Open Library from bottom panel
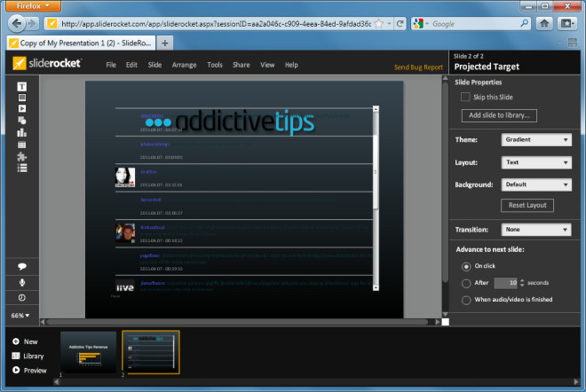The width and height of the screenshot is (586, 392). click(28, 356)
